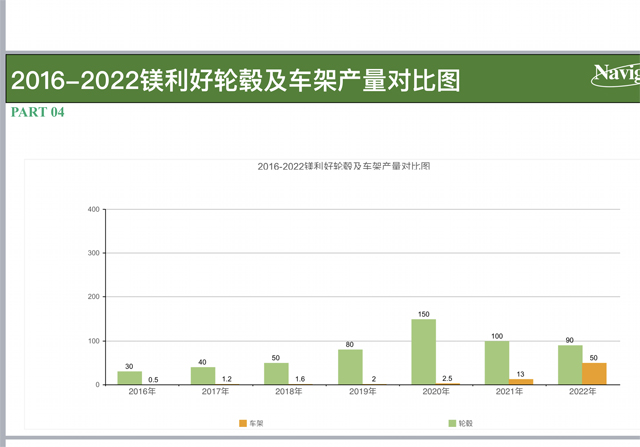Click the 2016年 x-axis label

pos(142,392)
